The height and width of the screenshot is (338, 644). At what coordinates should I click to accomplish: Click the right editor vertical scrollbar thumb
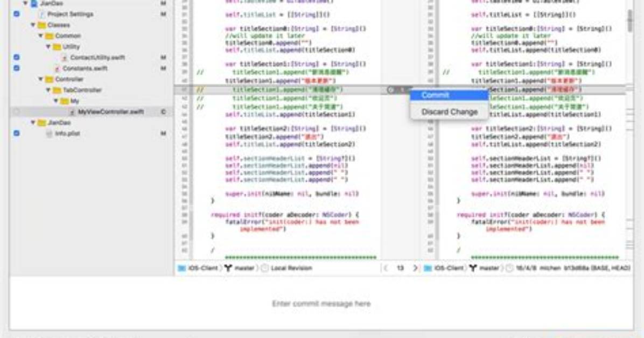tap(629, 20)
